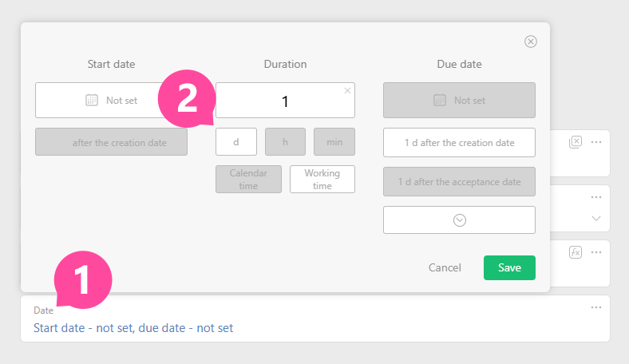Close the date dialog with the X icon
The height and width of the screenshot is (364, 629).
click(530, 42)
